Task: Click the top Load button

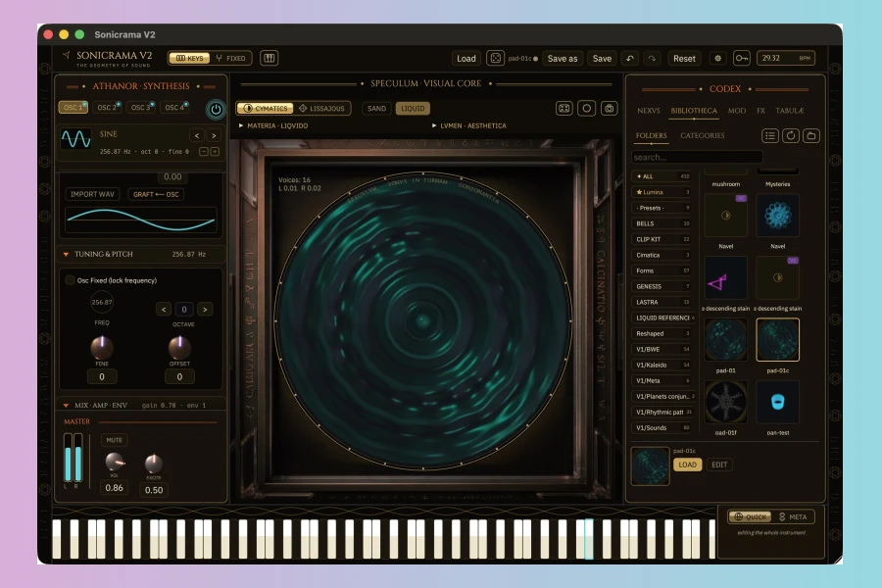Action: tap(465, 59)
